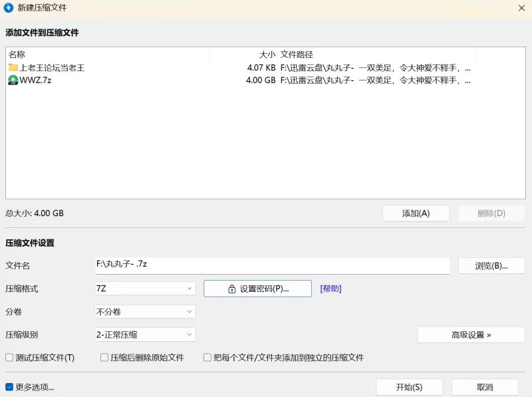Uncheck the 更多选项 checkbox
The height and width of the screenshot is (397, 532).
[x=9, y=386]
